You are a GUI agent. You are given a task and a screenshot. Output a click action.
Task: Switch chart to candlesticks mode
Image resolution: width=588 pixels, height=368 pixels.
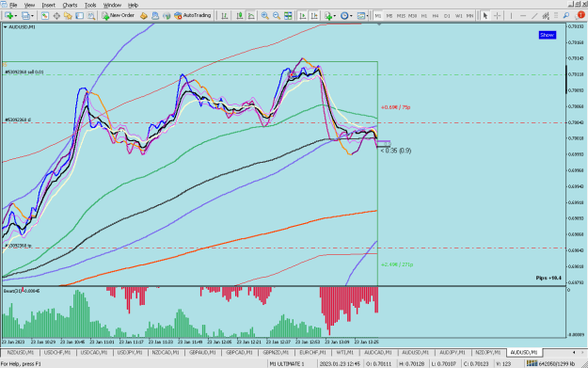(x=239, y=16)
